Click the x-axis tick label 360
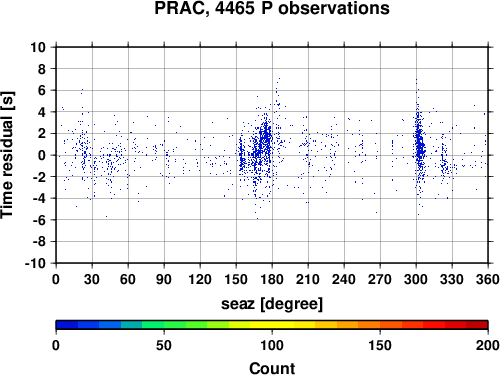The image size is (500, 375). (488, 279)
